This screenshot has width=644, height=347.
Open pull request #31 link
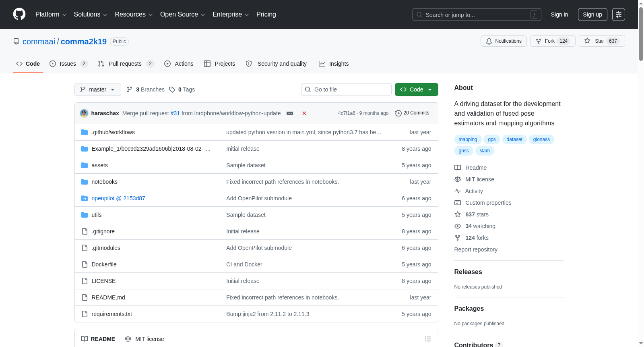(175, 113)
